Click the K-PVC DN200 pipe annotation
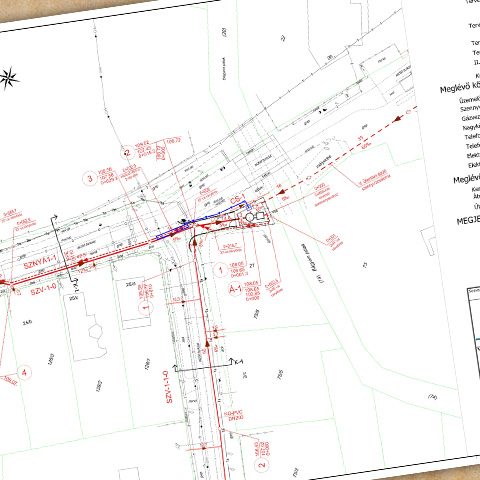 pyautogui.click(x=233, y=415)
